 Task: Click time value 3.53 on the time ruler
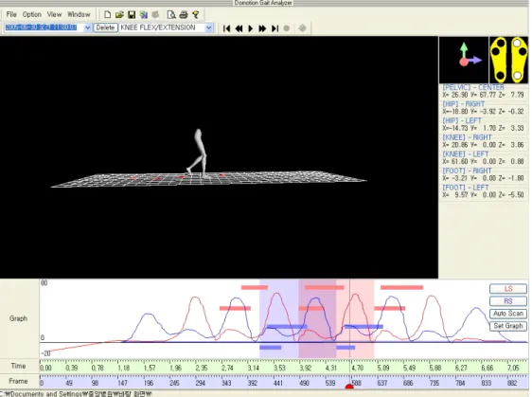point(279,369)
